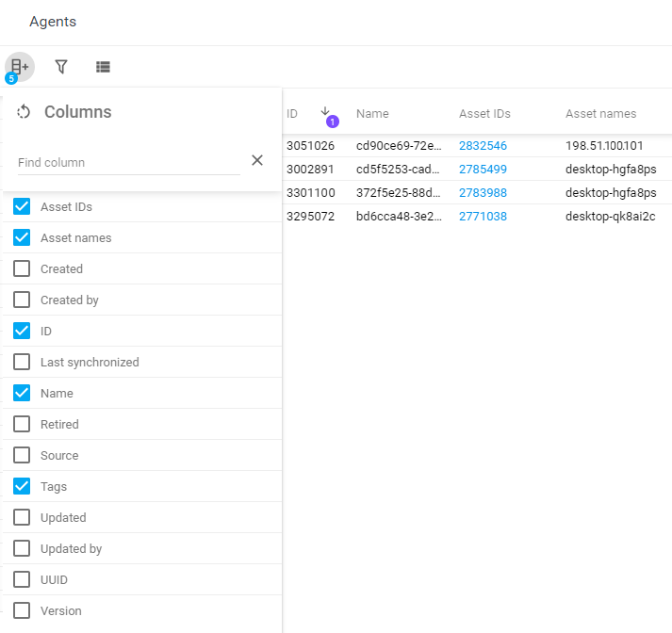Toggle the Last synchronized checkbox
This screenshot has height=633, width=672.
[x=22, y=362]
